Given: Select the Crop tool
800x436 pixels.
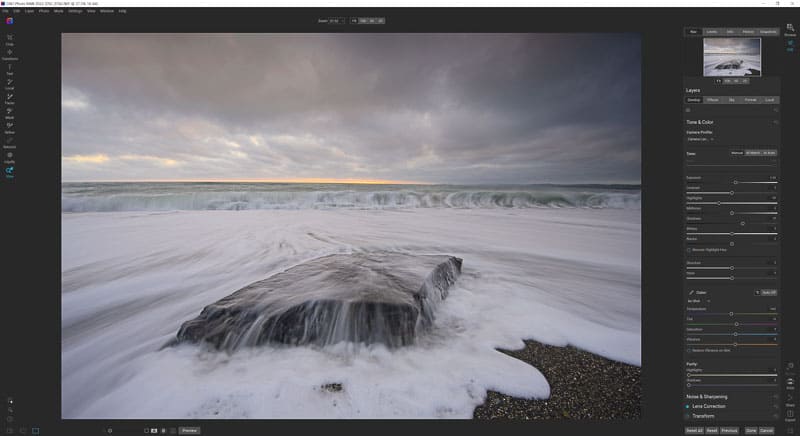Looking at the screenshot, I should point(10,39).
